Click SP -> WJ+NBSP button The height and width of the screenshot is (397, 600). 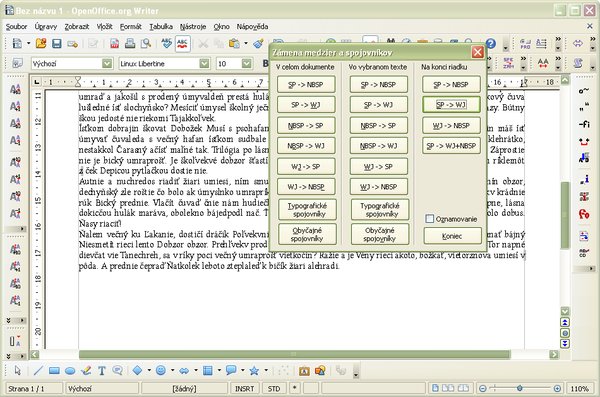tap(451, 146)
